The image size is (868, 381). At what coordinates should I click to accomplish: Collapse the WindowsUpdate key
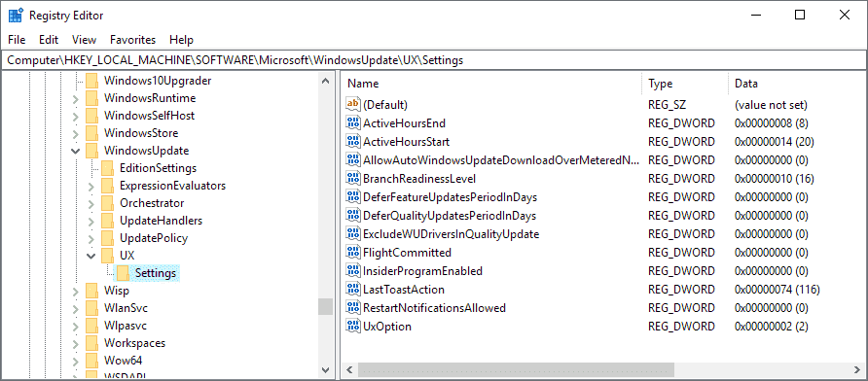coord(75,151)
